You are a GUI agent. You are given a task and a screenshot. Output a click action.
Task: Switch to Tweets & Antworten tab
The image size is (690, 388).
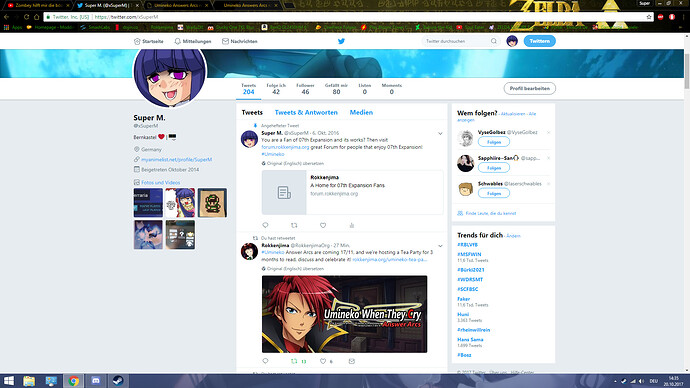click(x=306, y=113)
